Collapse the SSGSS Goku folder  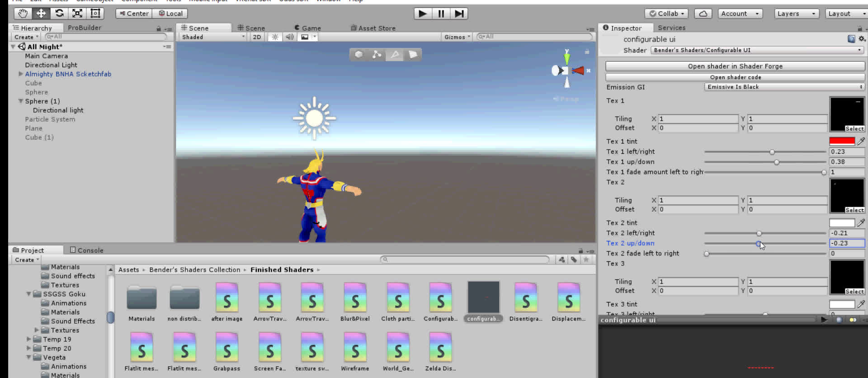pyautogui.click(x=28, y=294)
